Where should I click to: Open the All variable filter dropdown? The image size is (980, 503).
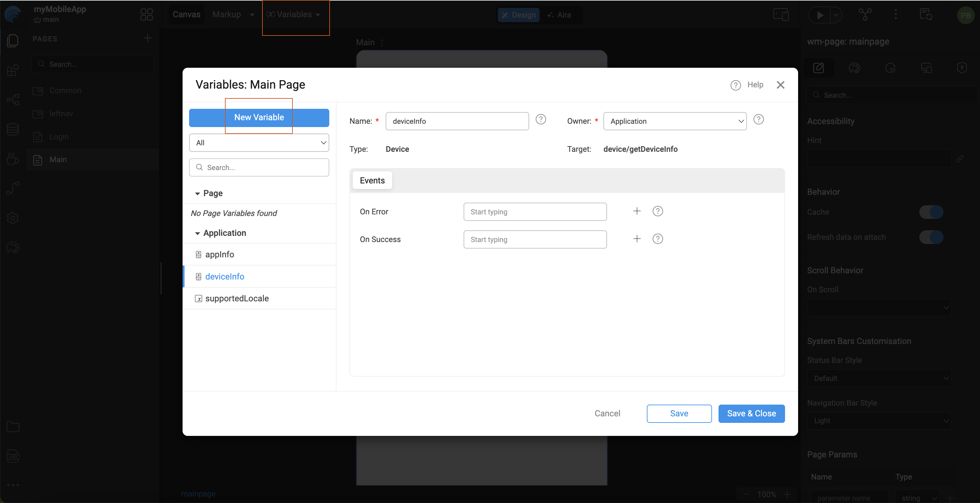[x=259, y=143]
